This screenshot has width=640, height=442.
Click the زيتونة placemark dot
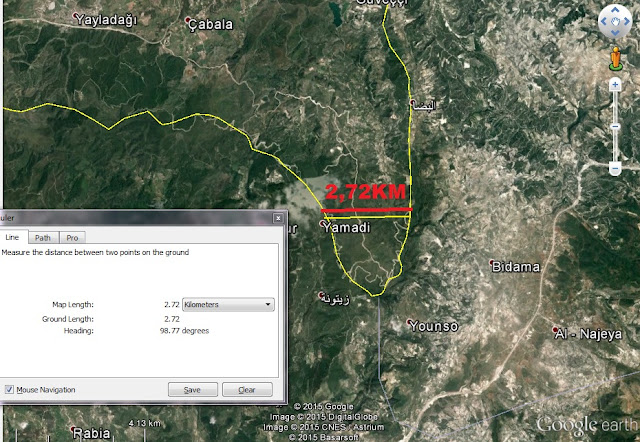[322, 295]
